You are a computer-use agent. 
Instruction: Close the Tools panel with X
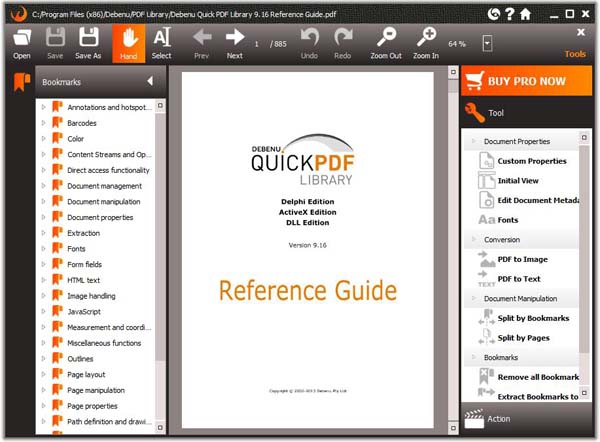[x=581, y=32]
